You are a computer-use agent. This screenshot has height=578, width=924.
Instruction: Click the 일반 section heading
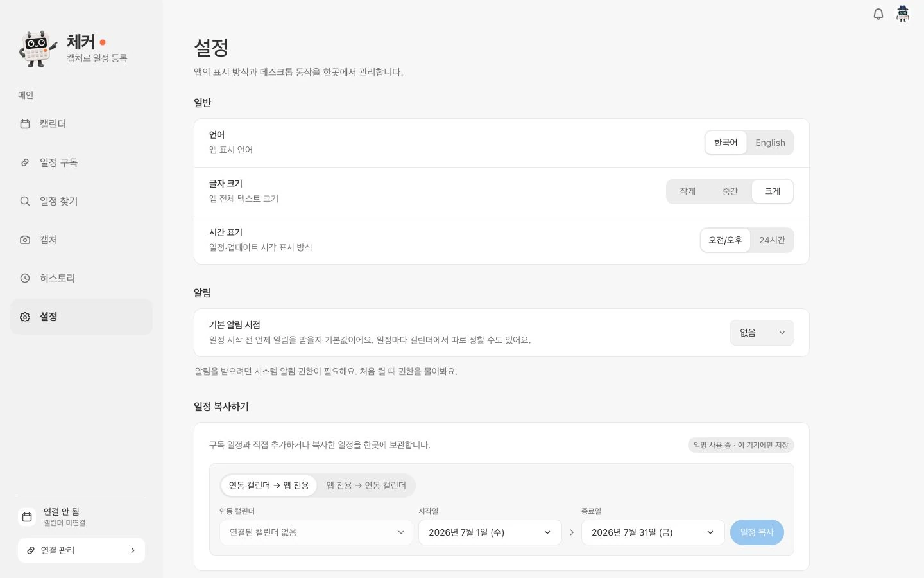pos(203,103)
